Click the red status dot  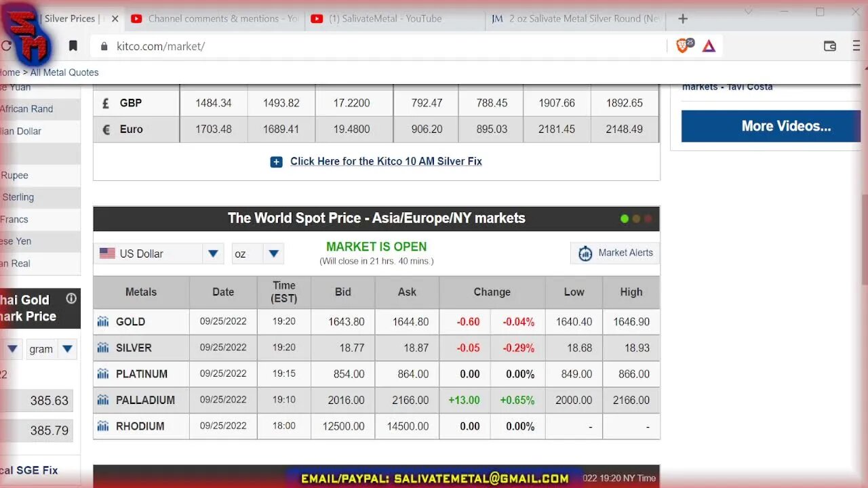pos(648,219)
